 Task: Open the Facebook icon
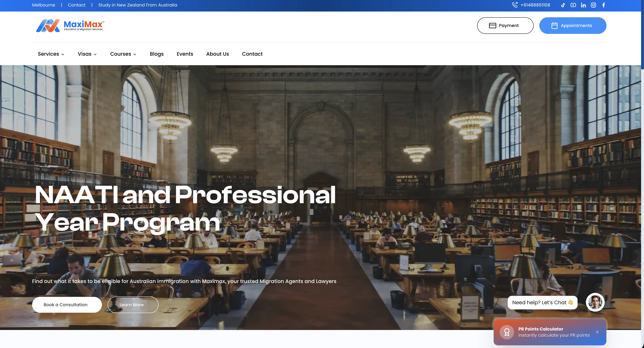(603, 5)
